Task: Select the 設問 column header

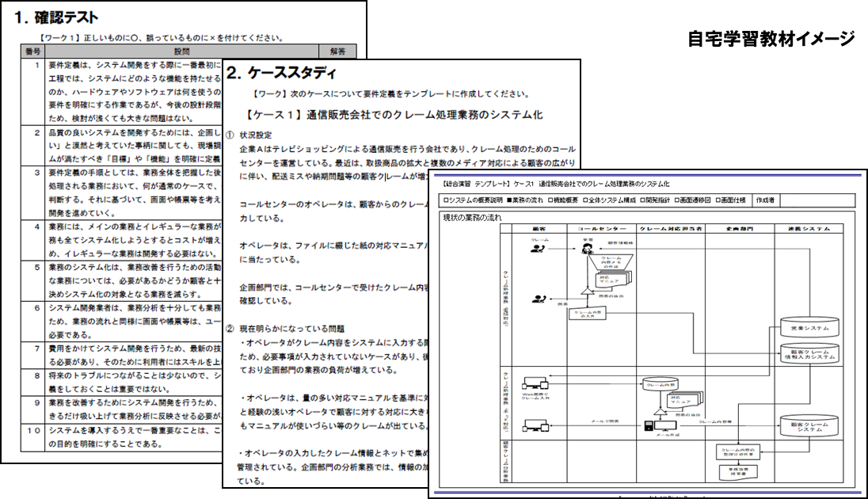Action: point(181,51)
